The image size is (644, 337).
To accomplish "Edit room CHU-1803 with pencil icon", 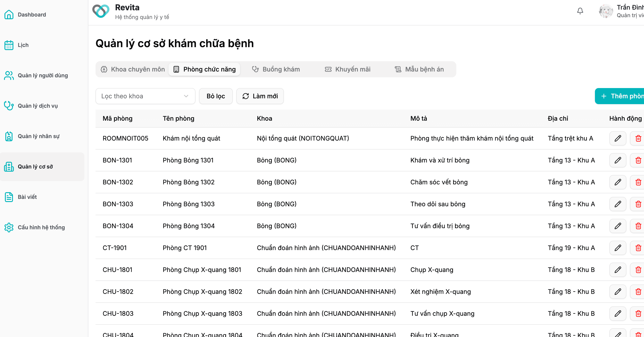I will tap(618, 314).
